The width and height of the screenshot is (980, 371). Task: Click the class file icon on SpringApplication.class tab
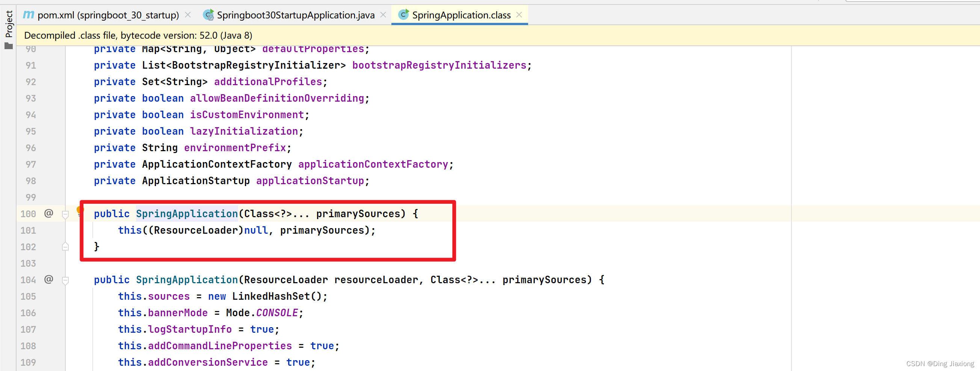click(403, 15)
